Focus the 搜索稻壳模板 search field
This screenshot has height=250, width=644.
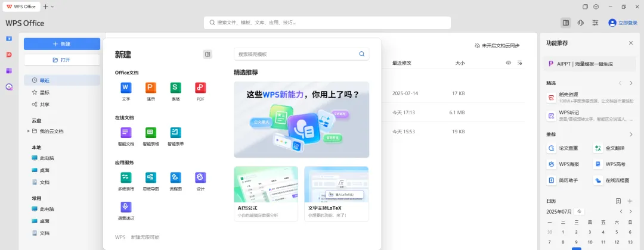[x=302, y=54]
